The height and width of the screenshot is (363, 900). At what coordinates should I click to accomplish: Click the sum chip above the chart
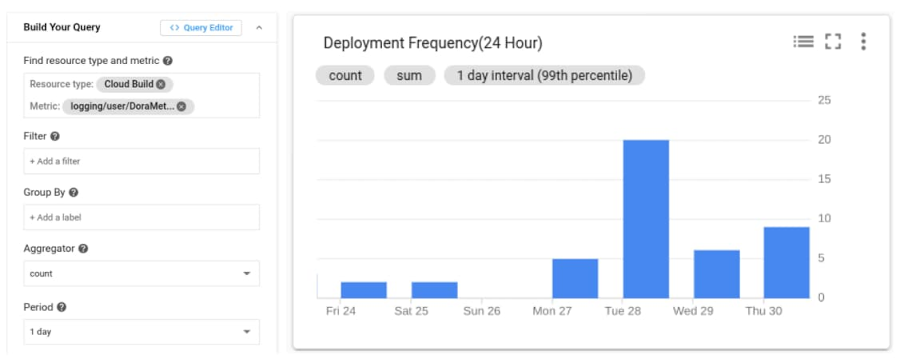(x=409, y=75)
